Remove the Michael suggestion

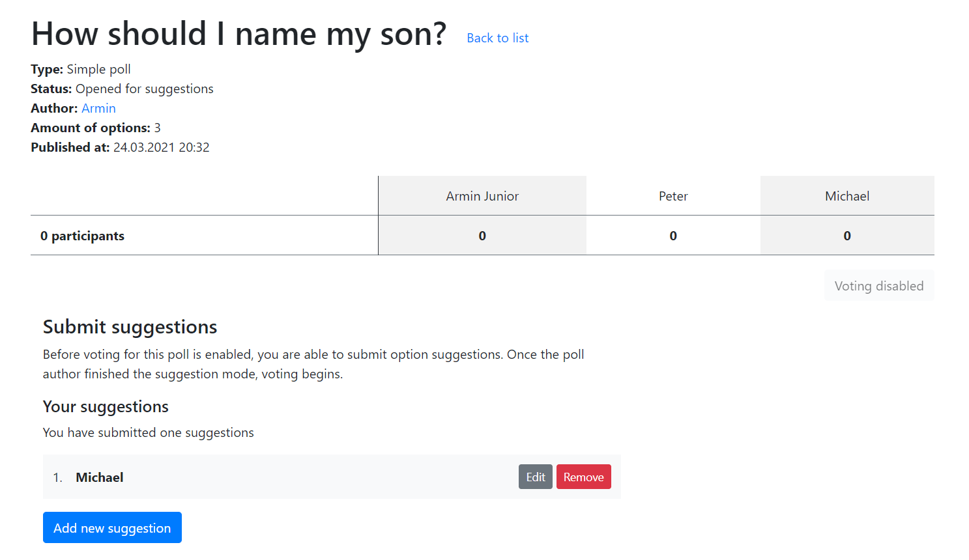(x=583, y=477)
